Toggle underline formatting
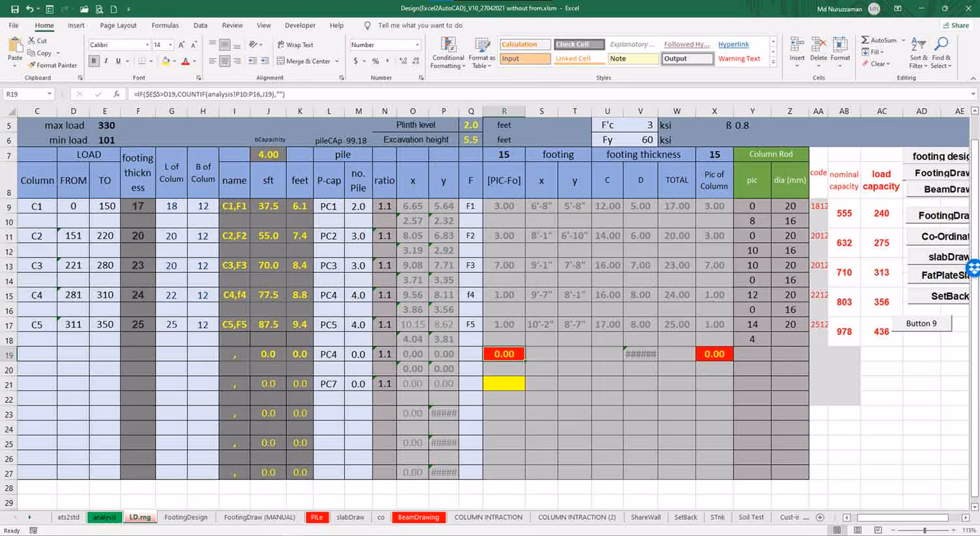The height and width of the screenshot is (536, 980). pos(118,62)
